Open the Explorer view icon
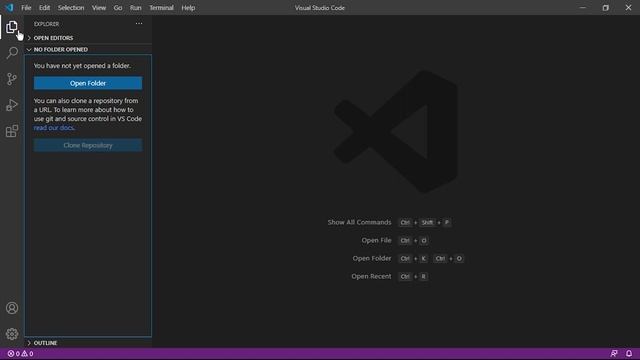 coord(12,27)
